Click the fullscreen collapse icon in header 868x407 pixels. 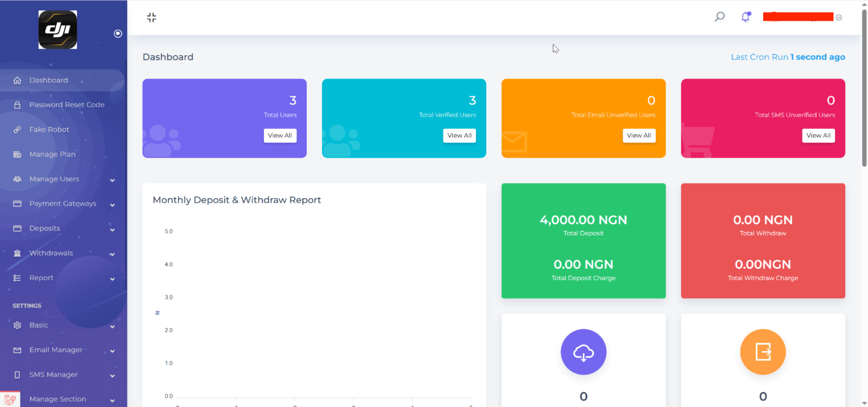[x=152, y=17]
